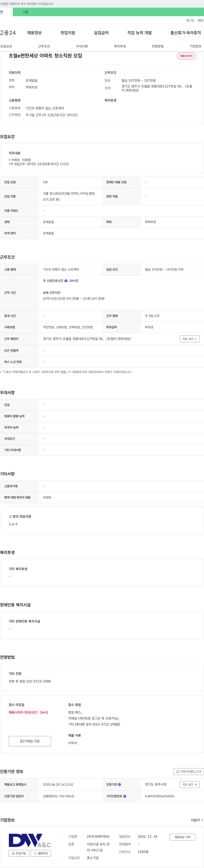Add company to favorites with 관심기업
The height and width of the screenshot is (868, 204).
pyautogui.click(x=19, y=853)
